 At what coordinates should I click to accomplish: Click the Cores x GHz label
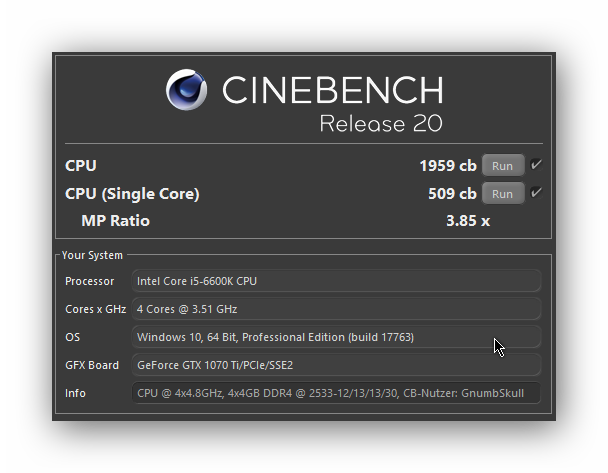click(x=95, y=309)
